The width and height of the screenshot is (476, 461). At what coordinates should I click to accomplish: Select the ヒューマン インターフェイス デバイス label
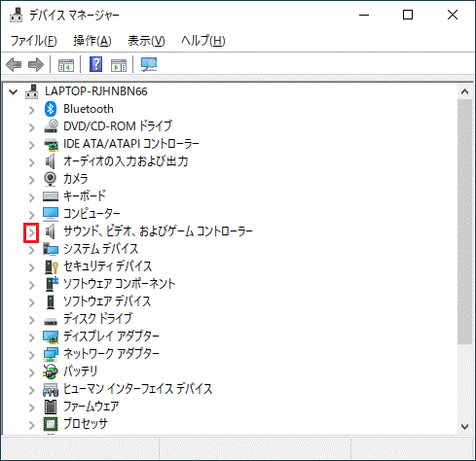tap(138, 389)
